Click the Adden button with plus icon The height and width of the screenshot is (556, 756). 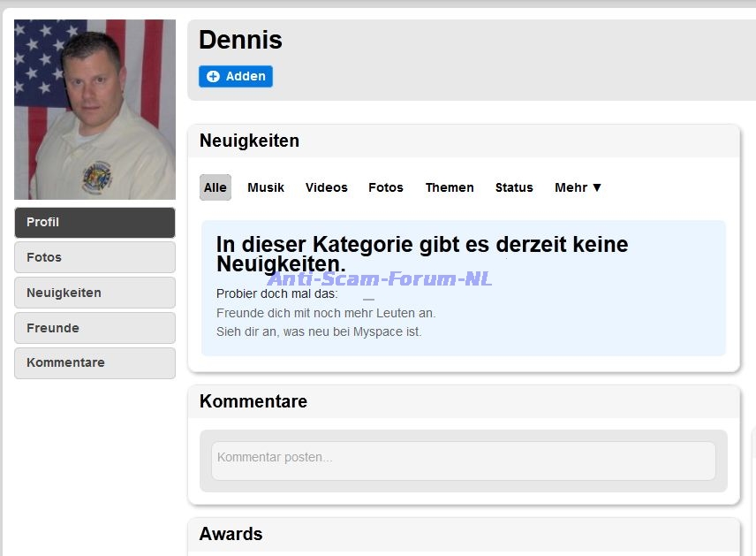235,77
